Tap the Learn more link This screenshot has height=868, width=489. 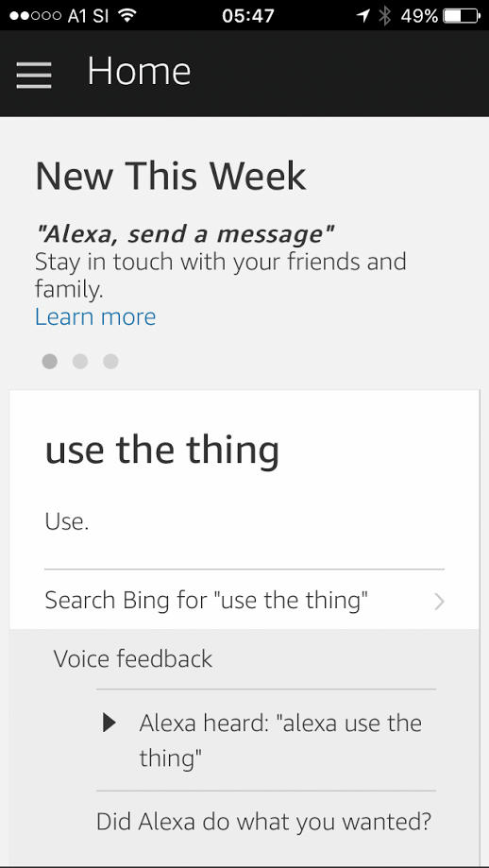click(95, 316)
